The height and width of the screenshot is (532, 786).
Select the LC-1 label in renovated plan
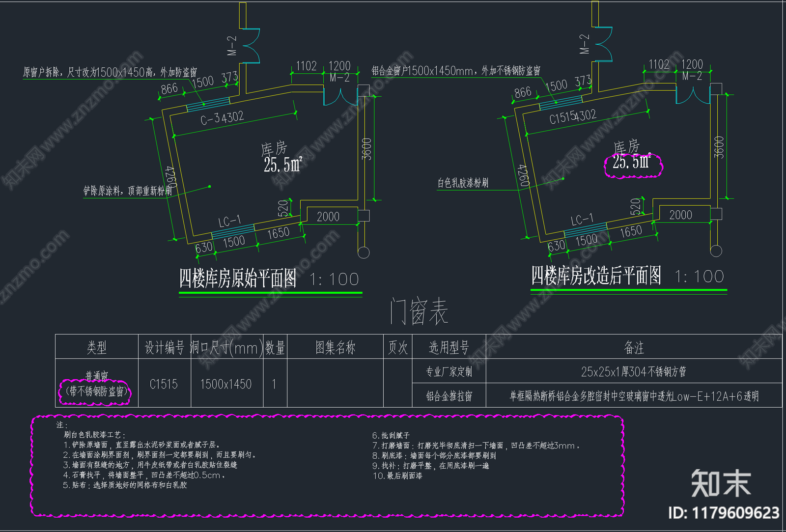tap(582, 220)
